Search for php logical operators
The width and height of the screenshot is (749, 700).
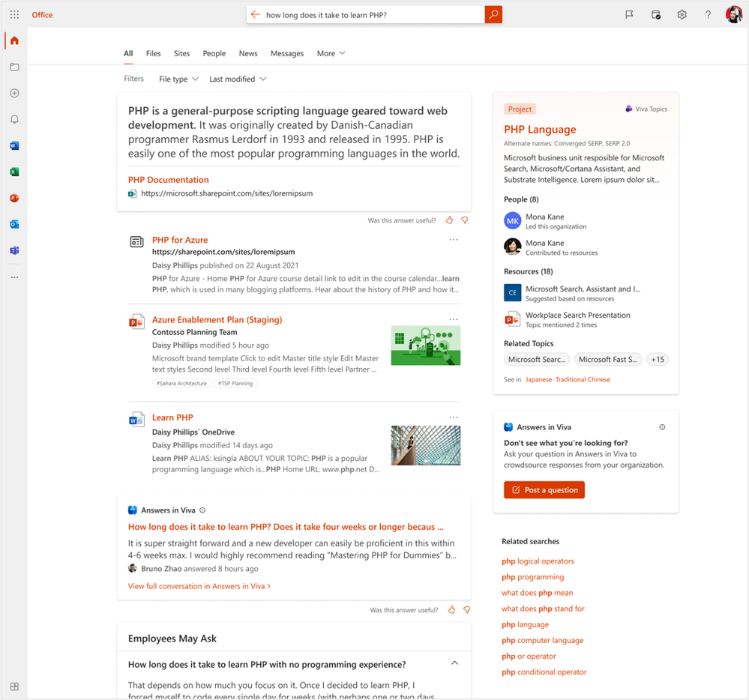tap(538, 561)
